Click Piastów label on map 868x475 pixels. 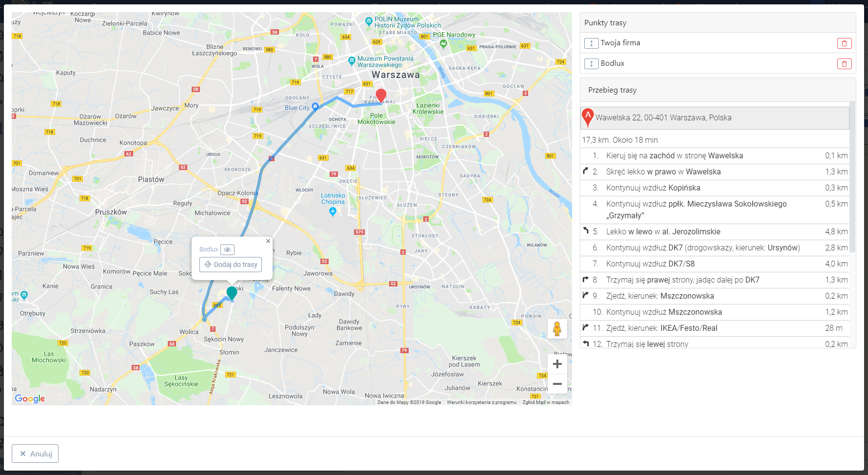pyautogui.click(x=151, y=180)
